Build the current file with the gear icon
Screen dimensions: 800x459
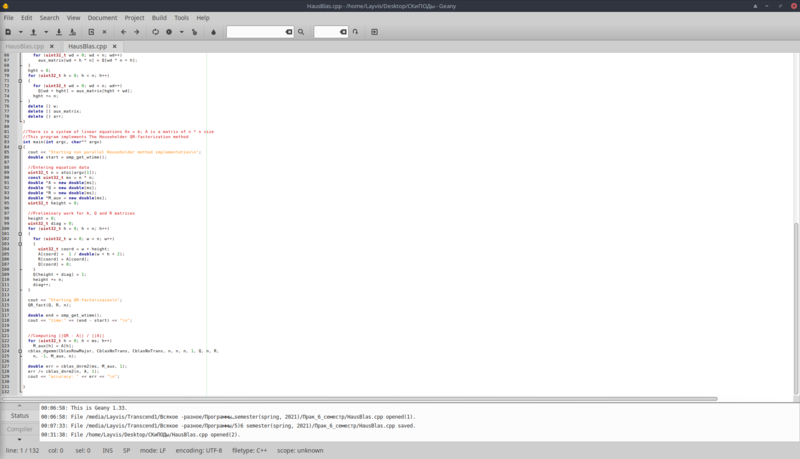pos(169,32)
